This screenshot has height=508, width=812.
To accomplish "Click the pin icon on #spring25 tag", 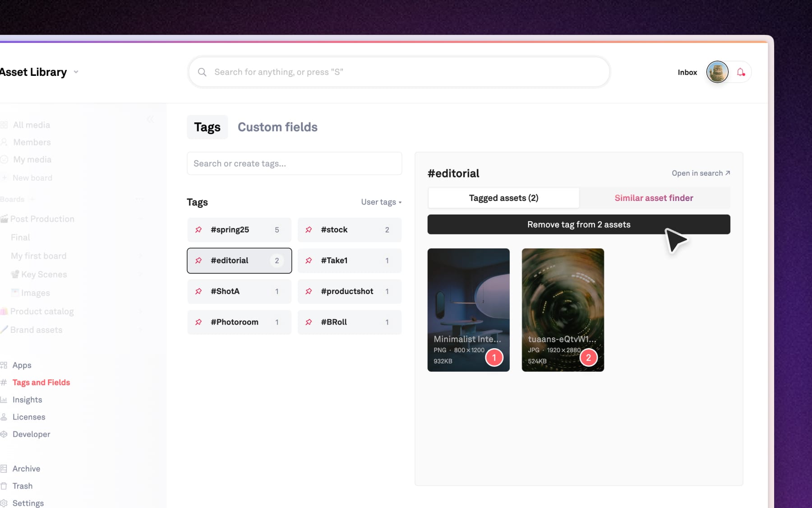I will pos(198,230).
